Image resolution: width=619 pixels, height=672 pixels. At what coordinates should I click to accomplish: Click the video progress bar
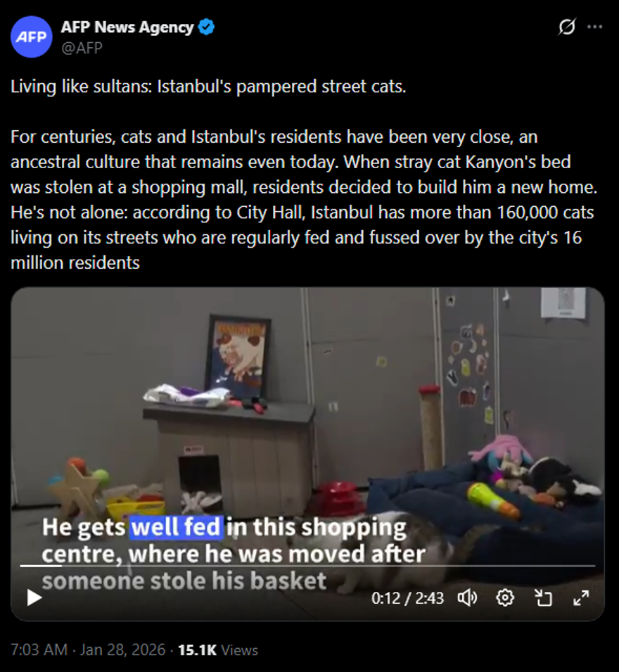click(x=307, y=566)
